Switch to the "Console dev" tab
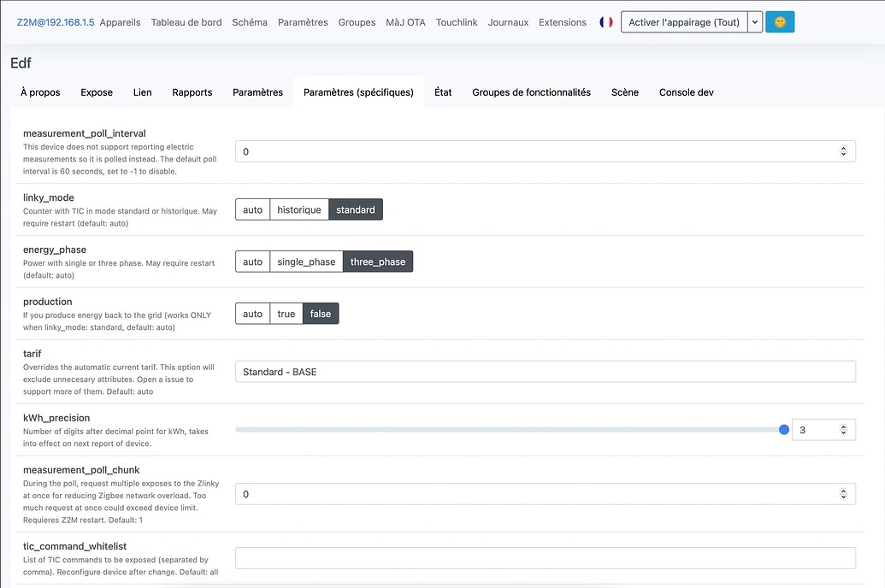 pos(686,91)
